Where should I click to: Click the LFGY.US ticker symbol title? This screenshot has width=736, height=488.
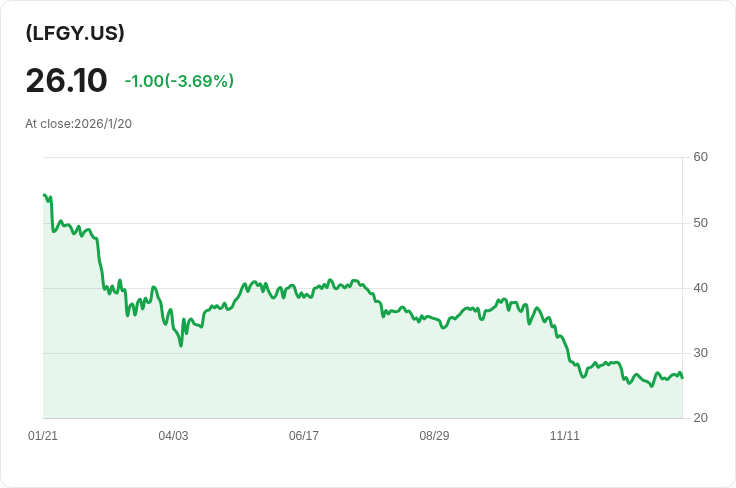point(75,33)
